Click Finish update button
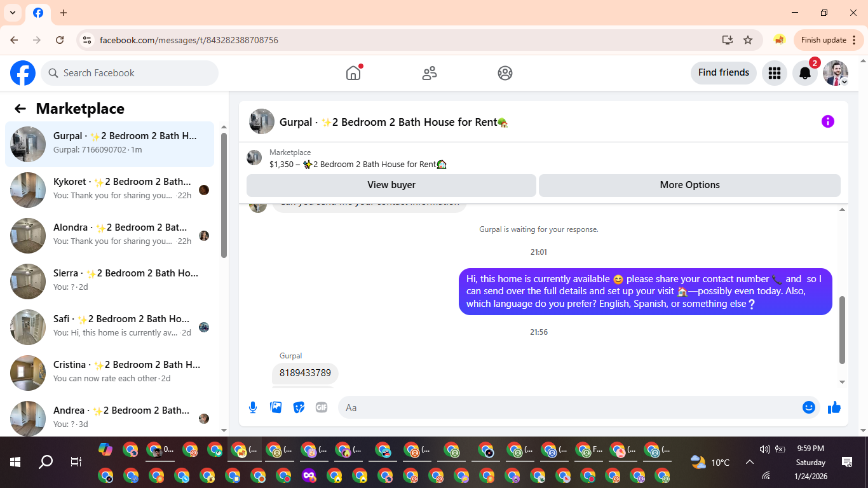This screenshot has width=868, height=488. pos(829,40)
